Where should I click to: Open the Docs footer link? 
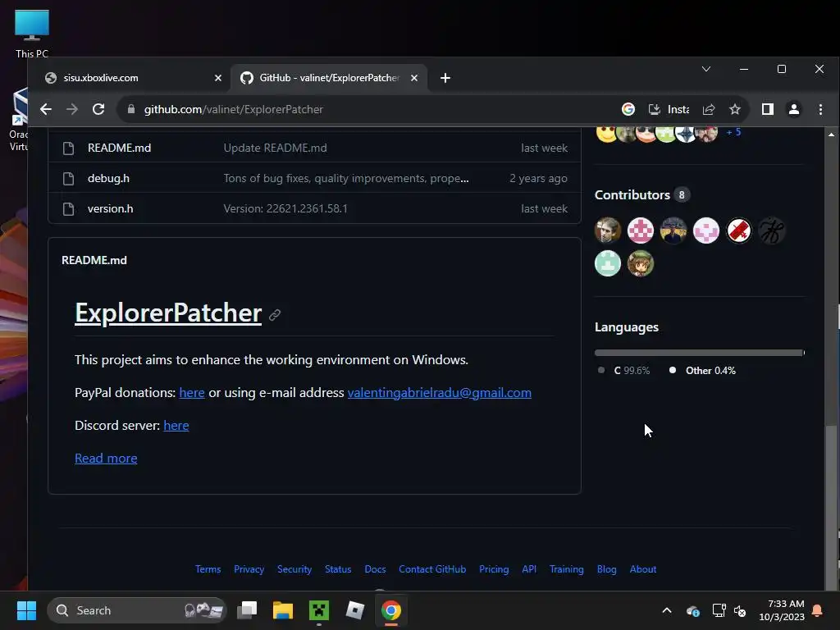[375, 569]
